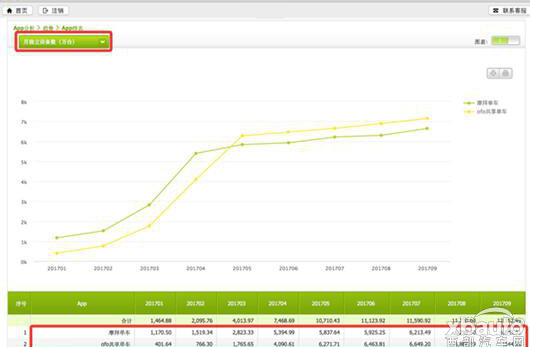This screenshot has width=550, height=360.
Task: Open the green metric dropdown (万台)
Action: [x=63, y=42]
